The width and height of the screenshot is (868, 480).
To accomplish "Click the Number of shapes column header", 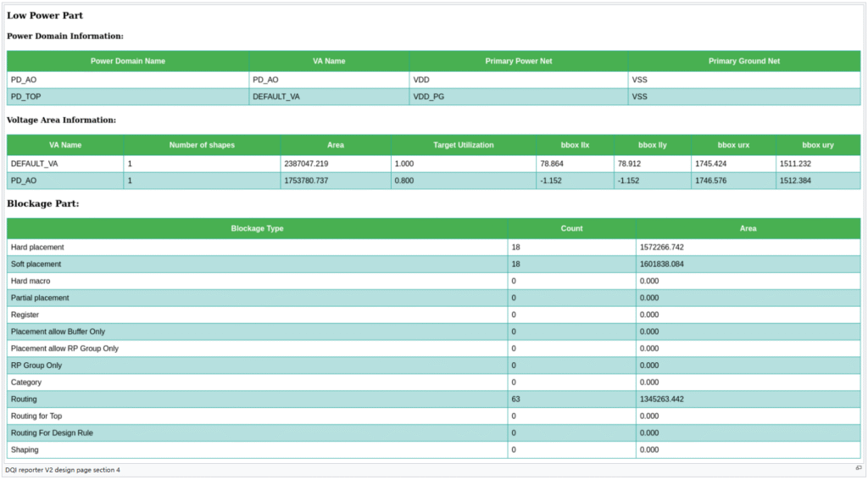I will (x=202, y=145).
